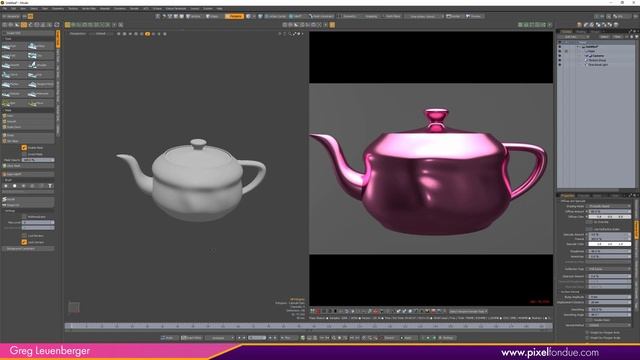
Task: Click the diffuse color value field
Action: 609,217
